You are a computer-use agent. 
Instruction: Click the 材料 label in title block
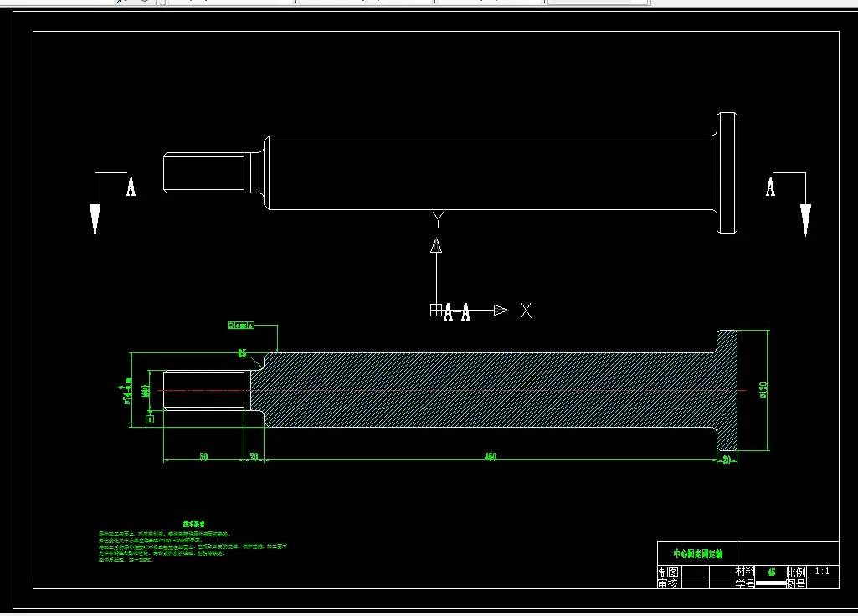click(745, 571)
